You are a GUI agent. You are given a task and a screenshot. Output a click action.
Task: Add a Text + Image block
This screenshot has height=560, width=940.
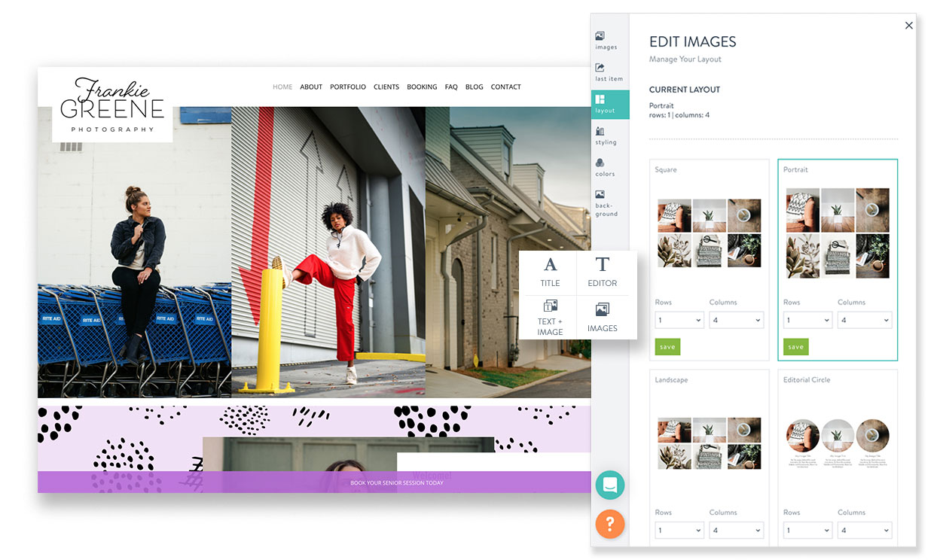tap(550, 317)
